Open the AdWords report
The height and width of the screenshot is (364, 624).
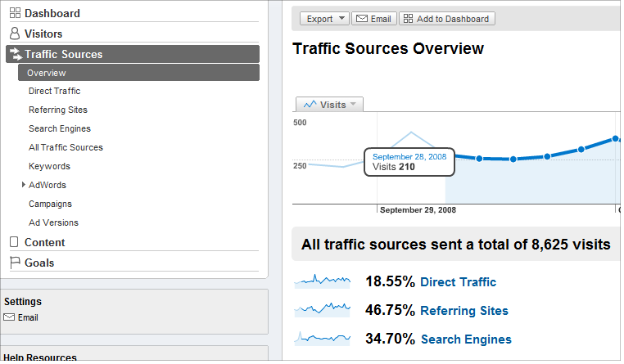(x=47, y=185)
